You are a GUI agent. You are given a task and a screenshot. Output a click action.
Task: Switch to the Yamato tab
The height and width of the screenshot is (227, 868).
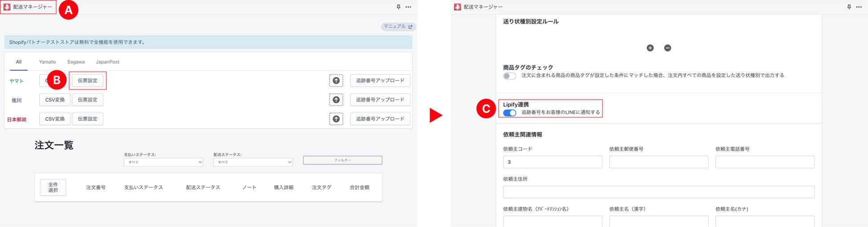click(47, 62)
